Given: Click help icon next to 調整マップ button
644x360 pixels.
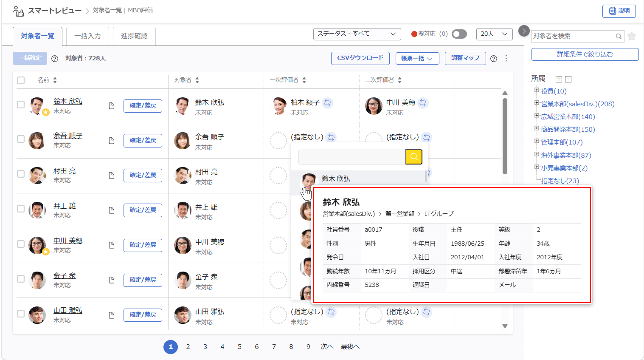Looking at the screenshot, I should [494, 59].
